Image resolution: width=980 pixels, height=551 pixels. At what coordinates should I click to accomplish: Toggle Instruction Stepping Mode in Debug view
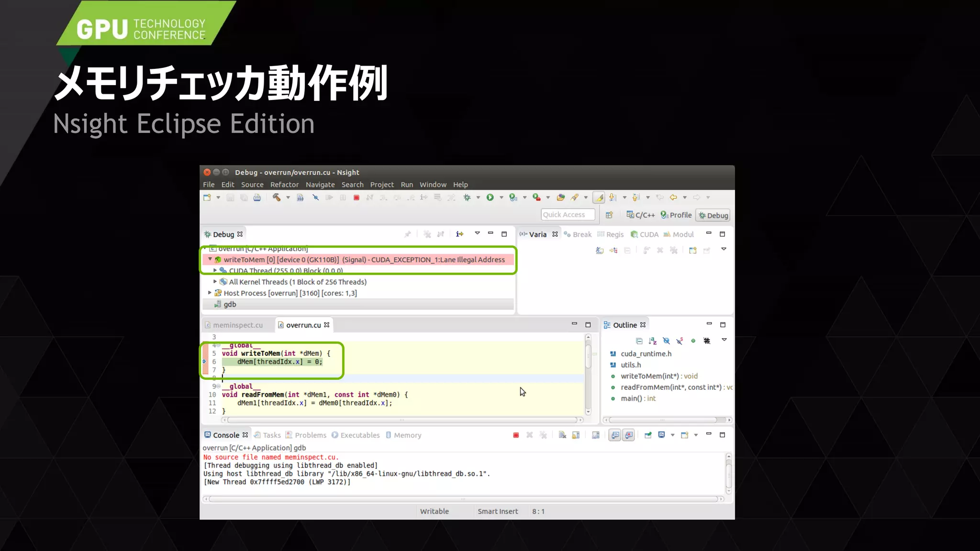pos(459,234)
